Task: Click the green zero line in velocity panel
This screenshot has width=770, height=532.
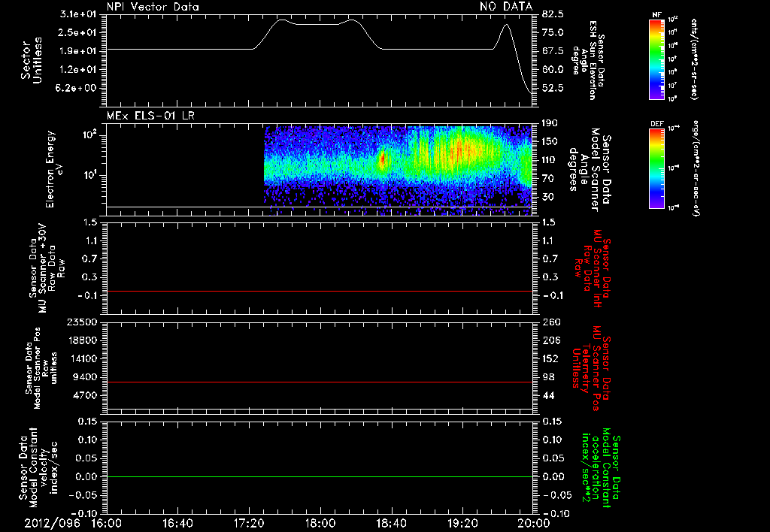Action: click(320, 476)
